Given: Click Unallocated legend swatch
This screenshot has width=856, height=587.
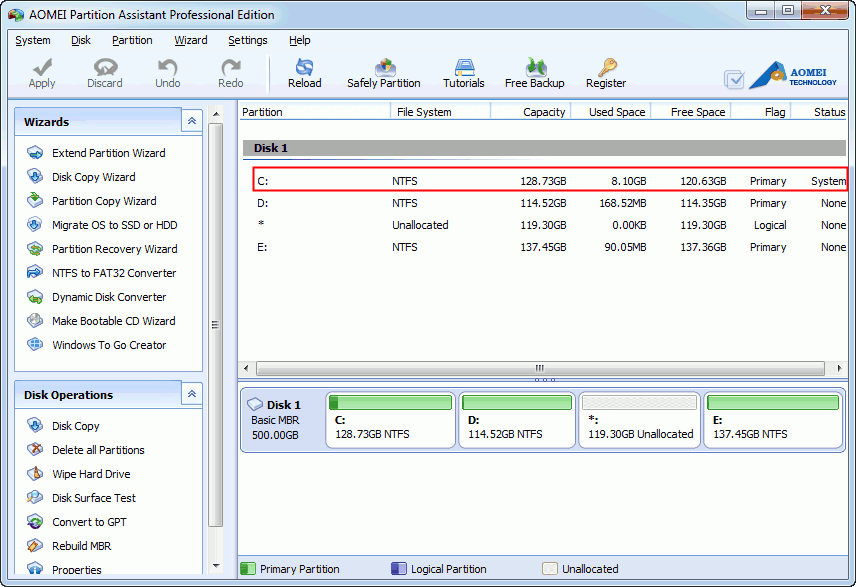Looking at the screenshot, I should 550,568.
